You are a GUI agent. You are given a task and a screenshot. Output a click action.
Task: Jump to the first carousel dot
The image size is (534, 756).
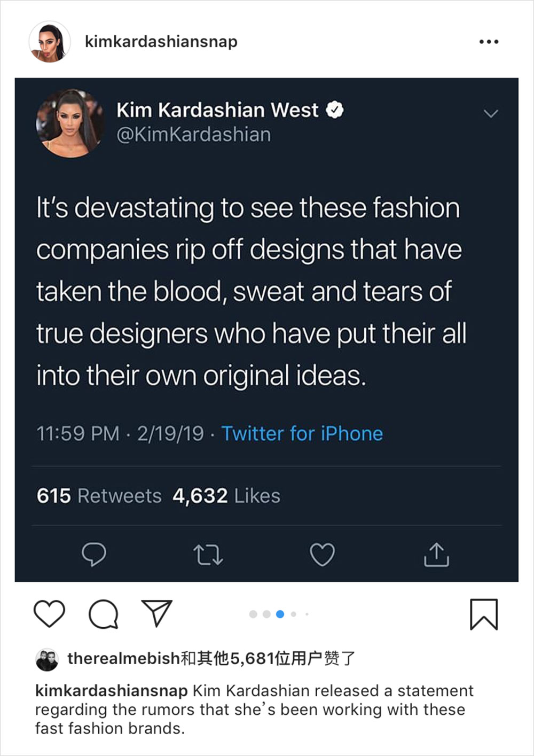coord(253,614)
